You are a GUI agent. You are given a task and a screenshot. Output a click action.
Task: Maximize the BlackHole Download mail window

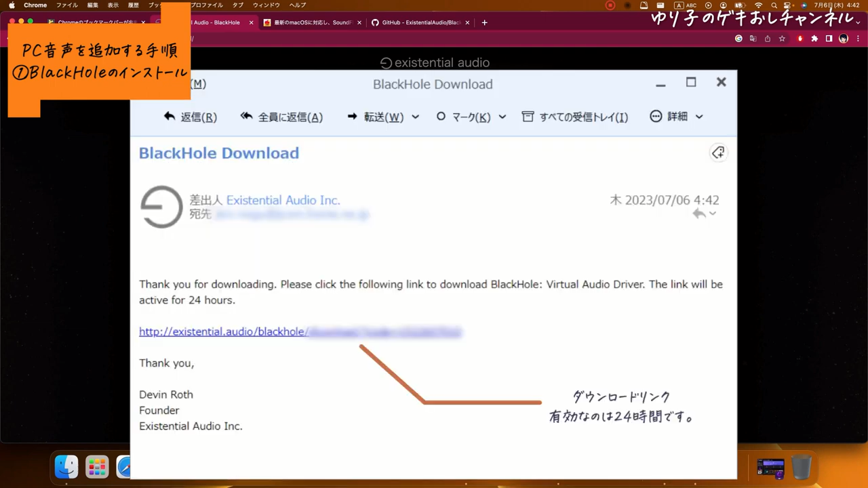click(x=691, y=82)
